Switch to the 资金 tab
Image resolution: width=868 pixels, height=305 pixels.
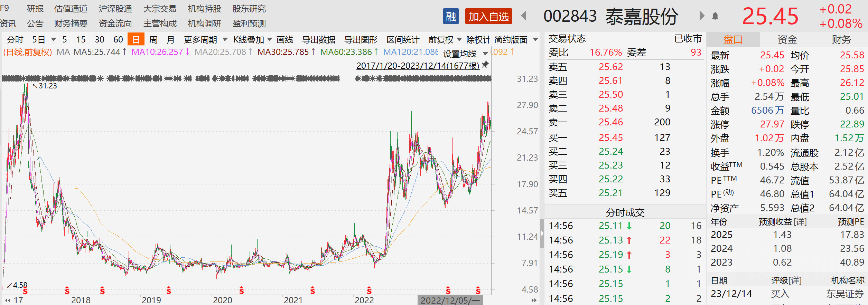pyautogui.click(x=787, y=40)
